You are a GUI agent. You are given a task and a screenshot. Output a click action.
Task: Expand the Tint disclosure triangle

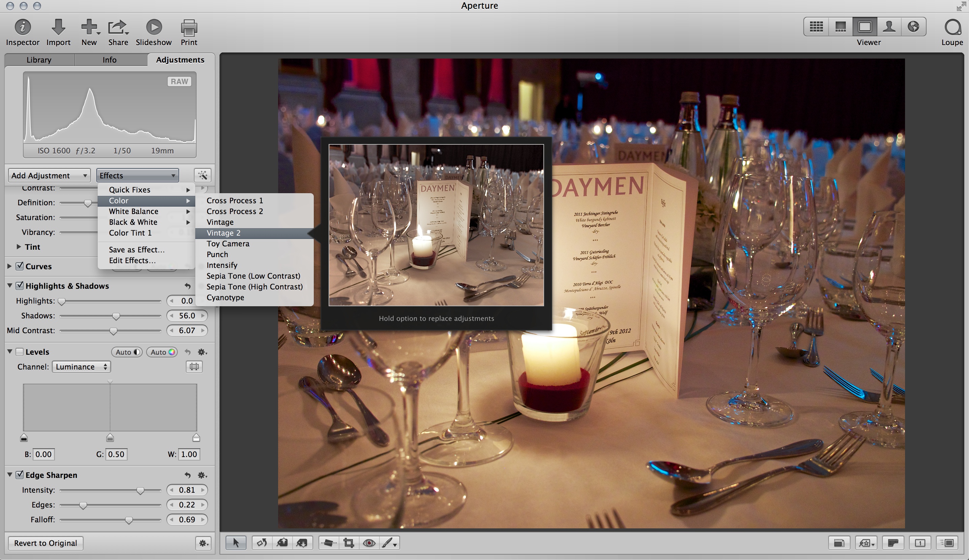coord(19,247)
